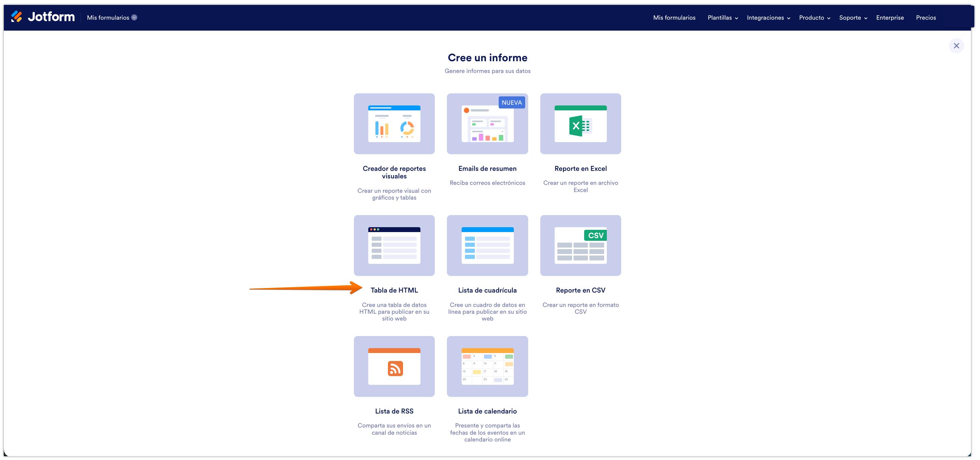Go to Mis formularios in the navbar
980x460 pixels.
pos(674,17)
